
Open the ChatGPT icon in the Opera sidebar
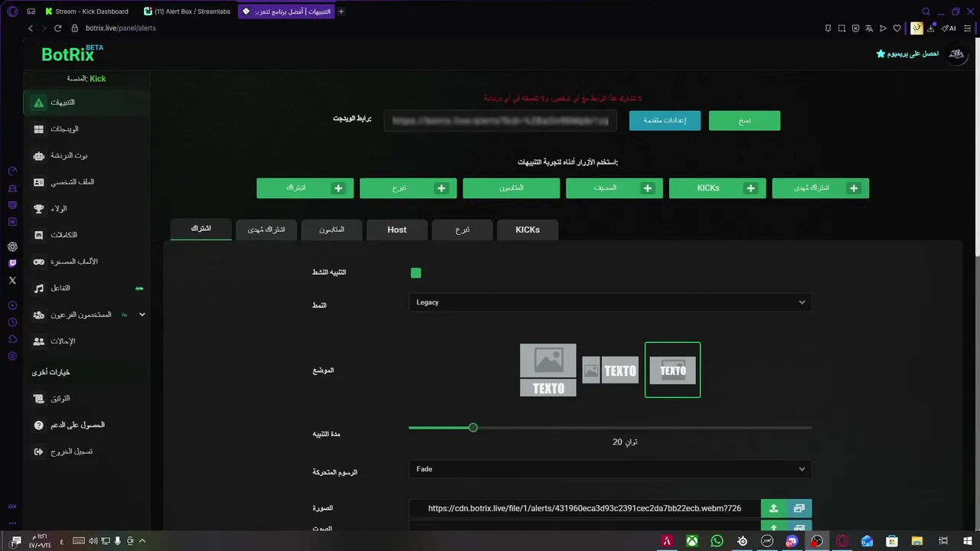click(x=12, y=246)
